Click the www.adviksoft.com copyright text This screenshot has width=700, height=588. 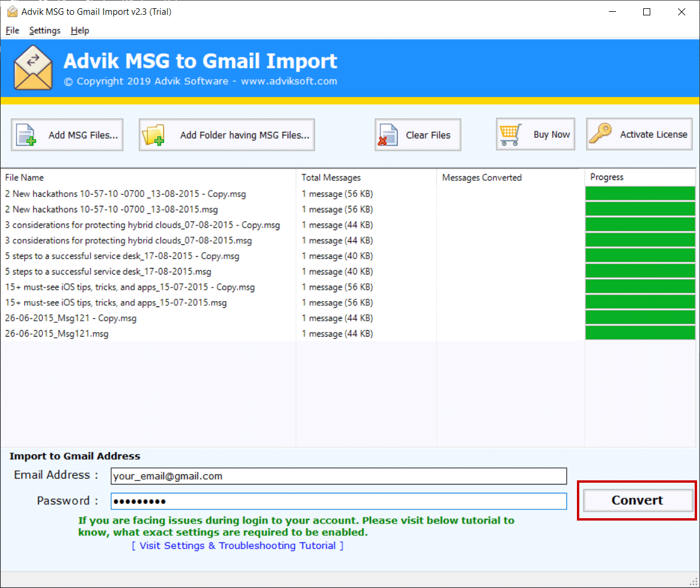(x=289, y=81)
